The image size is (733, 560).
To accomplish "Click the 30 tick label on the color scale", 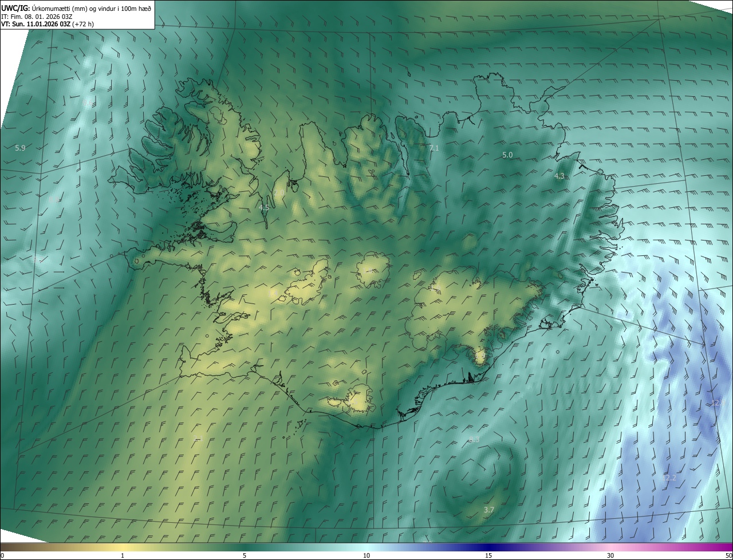I will [610, 555].
